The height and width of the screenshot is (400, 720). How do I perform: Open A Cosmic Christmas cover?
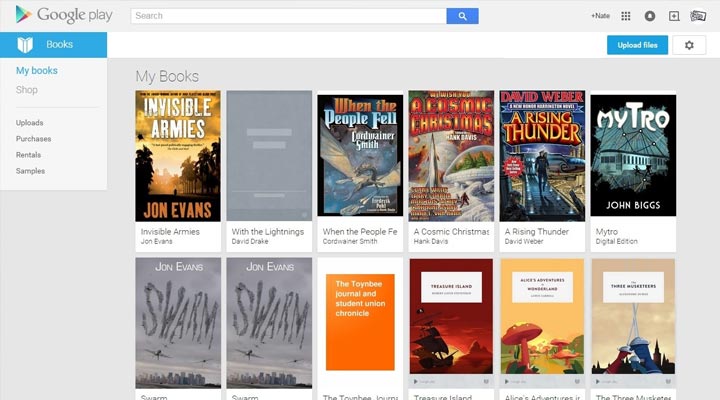coord(451,156)
